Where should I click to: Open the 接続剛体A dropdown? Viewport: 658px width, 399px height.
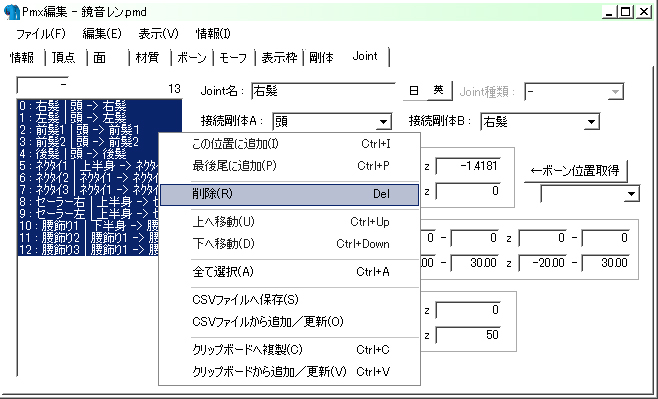tap(383, 122)
